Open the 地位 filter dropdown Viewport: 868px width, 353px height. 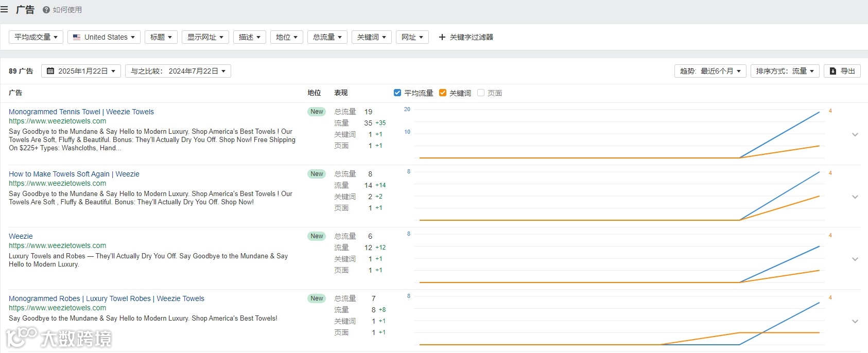(287, 37)
